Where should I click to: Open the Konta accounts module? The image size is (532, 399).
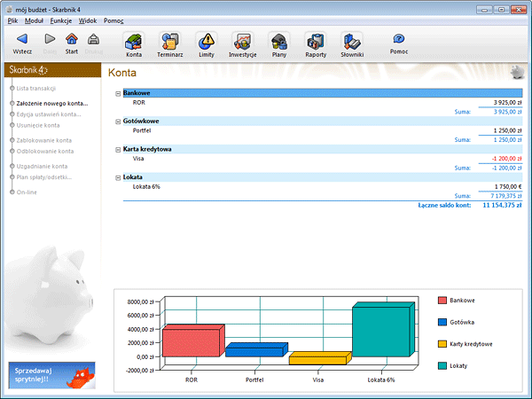tap(134, 42)
